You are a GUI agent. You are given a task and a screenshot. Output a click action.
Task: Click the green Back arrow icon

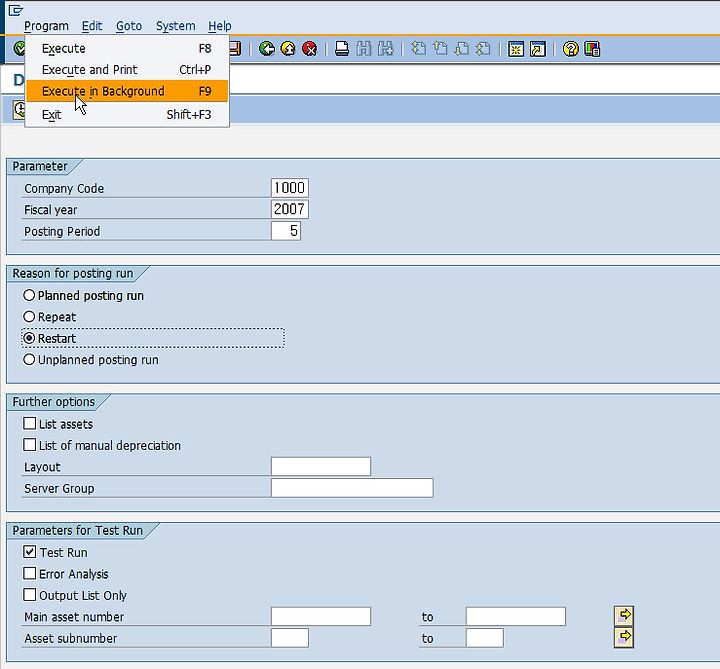click(267, 49)
